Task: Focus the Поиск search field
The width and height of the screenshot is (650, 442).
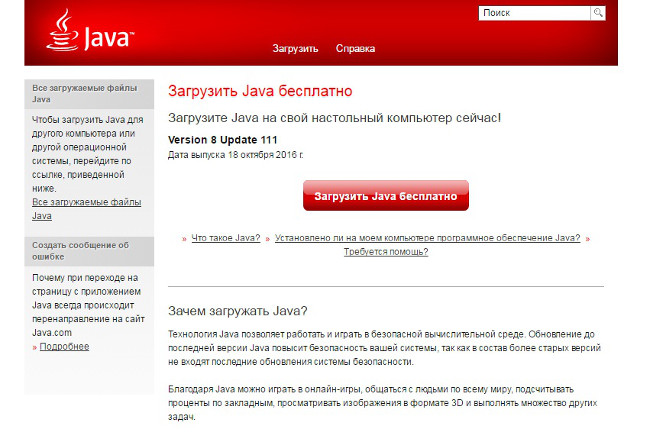Action: tap(534, 13)
